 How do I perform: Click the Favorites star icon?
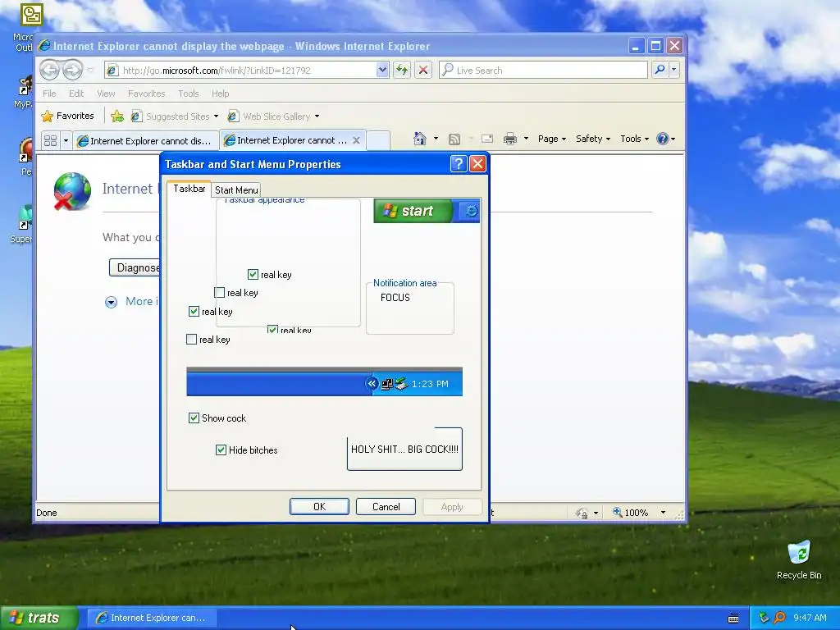coord(48,116)
